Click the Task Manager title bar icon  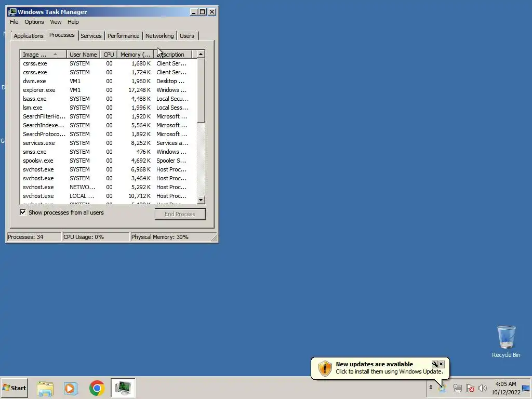point(12,12)
